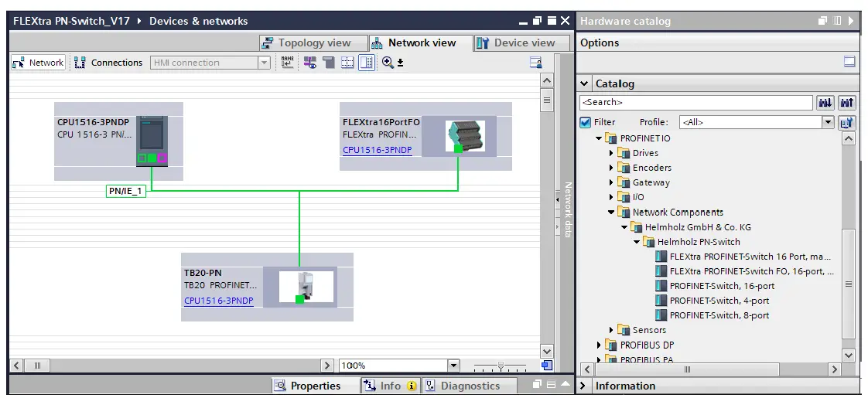Click the zoom magnifier icon

coord(388,63)
